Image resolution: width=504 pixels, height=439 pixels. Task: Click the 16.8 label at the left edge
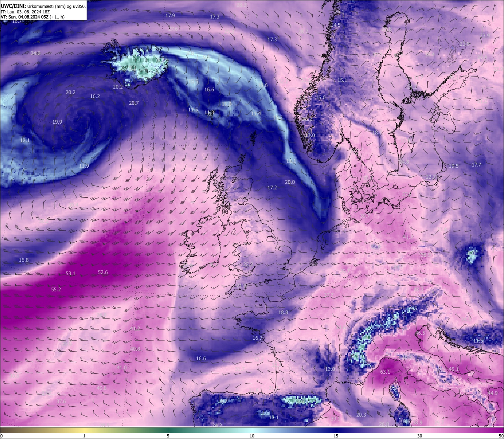click(x=24, y=260)
